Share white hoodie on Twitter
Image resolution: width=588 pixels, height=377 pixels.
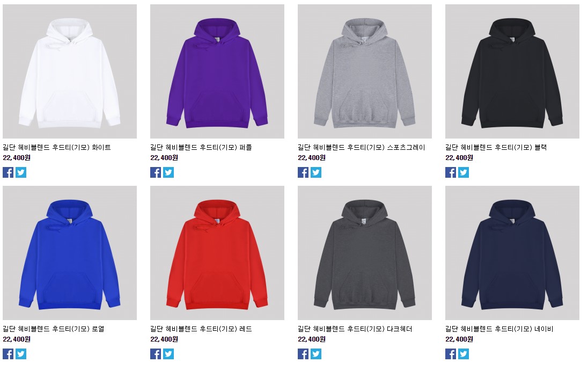point(21,172)
